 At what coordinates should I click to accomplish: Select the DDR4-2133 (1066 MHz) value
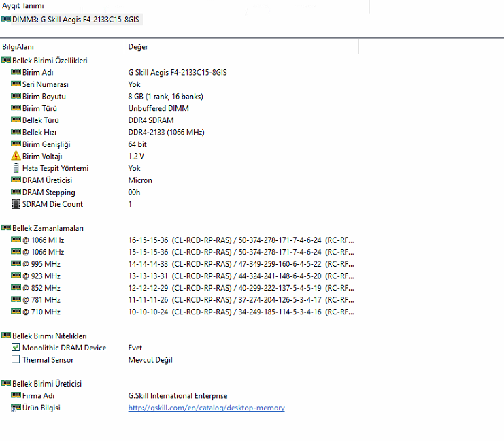(x=166, y=132)
